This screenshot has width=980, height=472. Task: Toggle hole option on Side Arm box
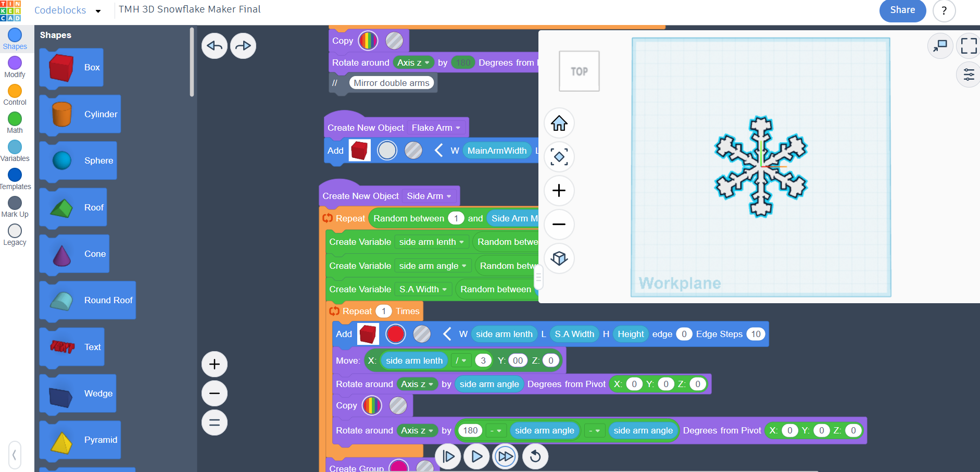(x=422, y=334)
